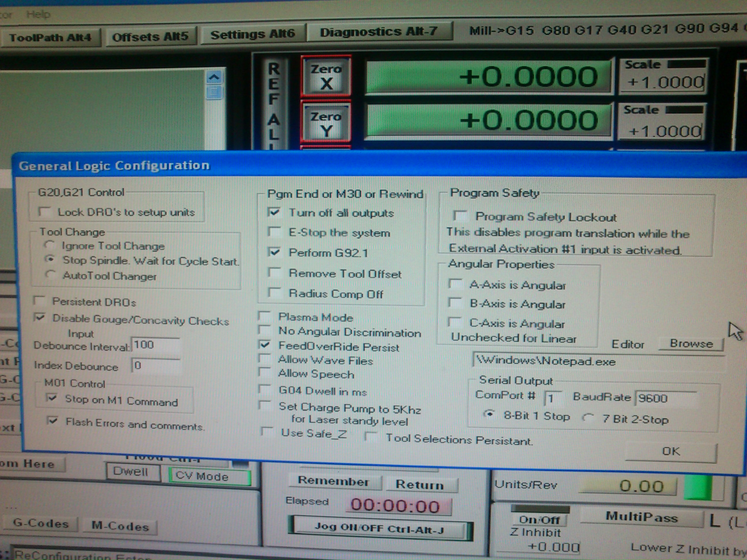Image resolution: width=747 pixels, height=560 pixels.
Task: Enable Remove Tool Offset
Action: pos(274,272)
